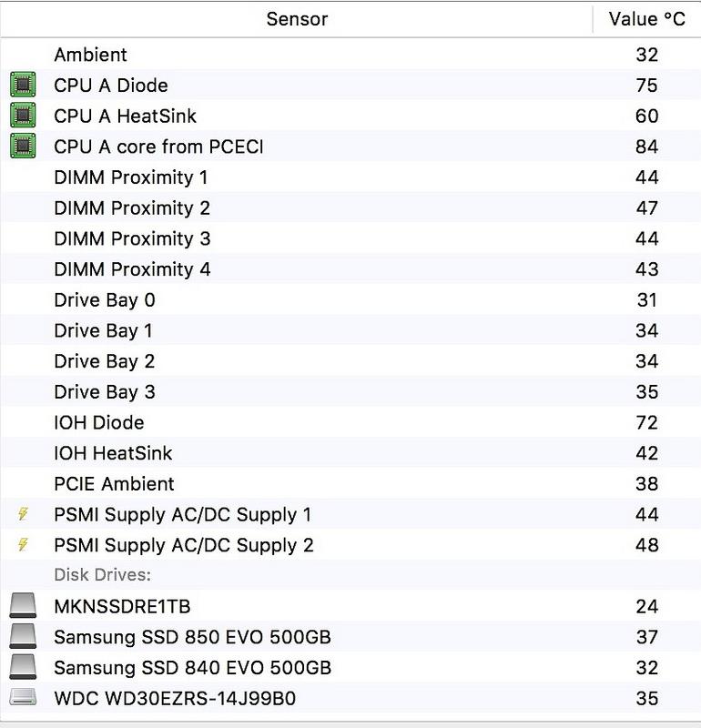Click the CPU A core temperature value 84
The image size is (701, 728).
pos(646,147)
